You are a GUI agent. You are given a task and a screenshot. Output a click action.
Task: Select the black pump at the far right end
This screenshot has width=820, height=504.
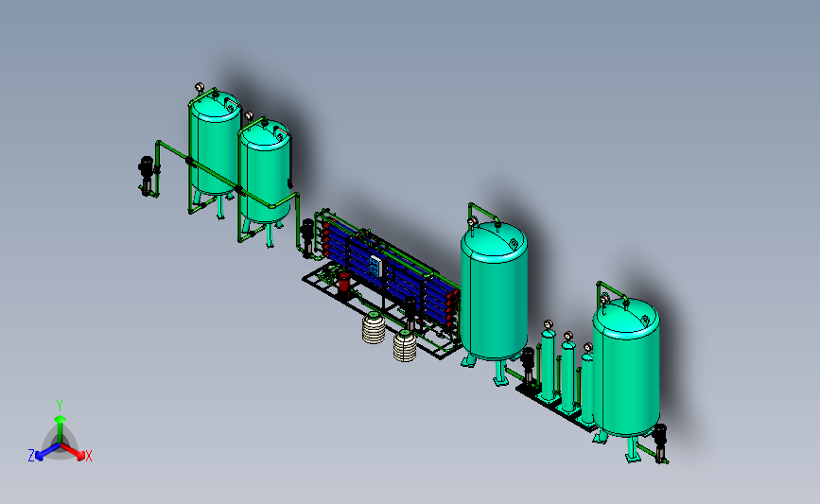click(x=660, y=443)
